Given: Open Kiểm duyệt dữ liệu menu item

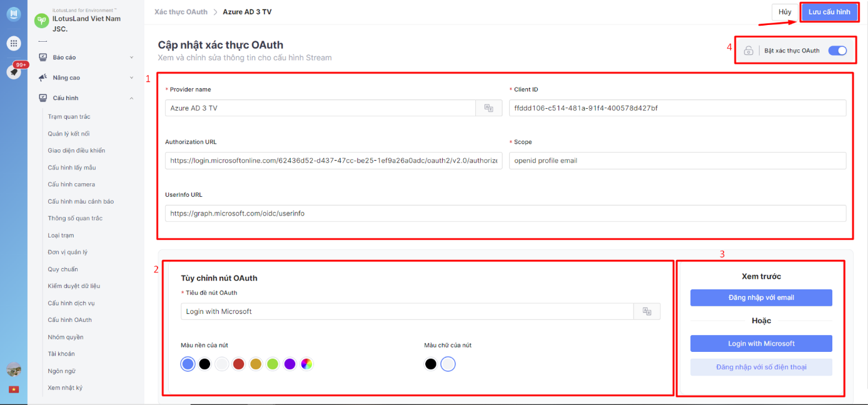Looking at the screenshot, I should coord(74,286).
